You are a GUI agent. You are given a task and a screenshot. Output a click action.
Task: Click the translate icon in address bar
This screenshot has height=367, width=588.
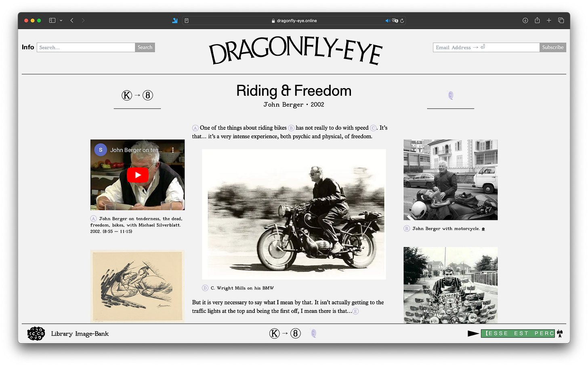[395, 21]
